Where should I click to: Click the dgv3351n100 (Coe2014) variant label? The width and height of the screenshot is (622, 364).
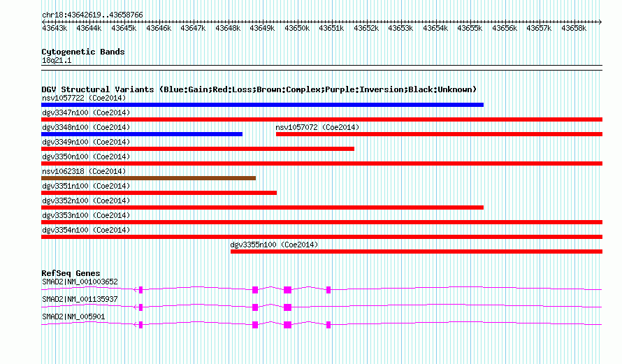(86, 186)
